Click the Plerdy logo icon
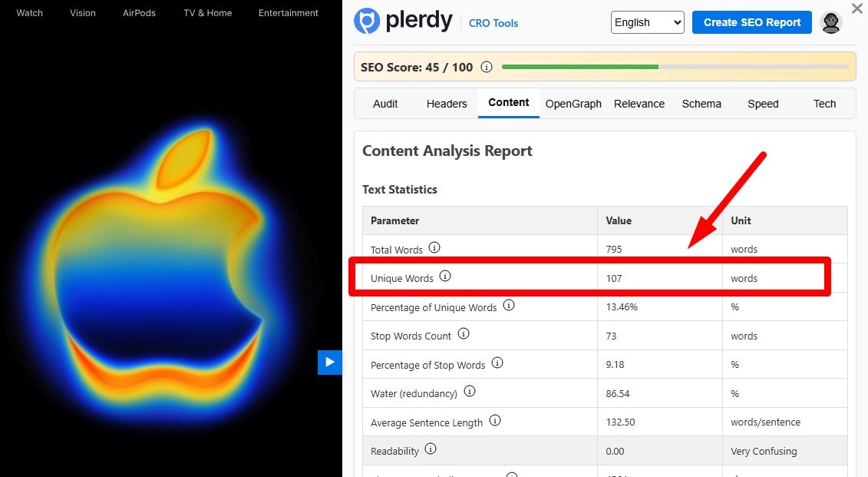868x477 pixels. [x=367, y=22]
